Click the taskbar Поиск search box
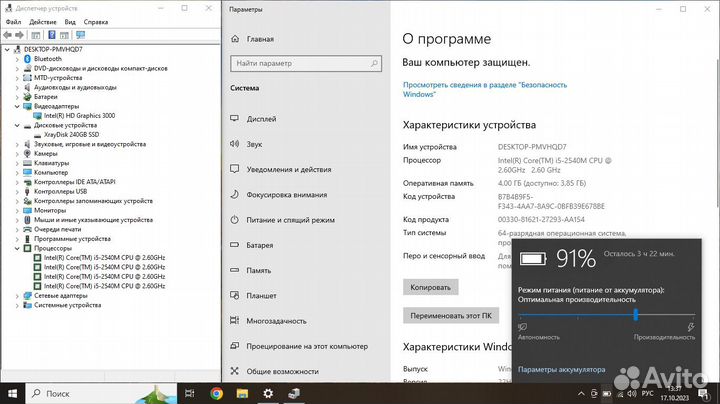720x404 pixels. tap(103, 393)
